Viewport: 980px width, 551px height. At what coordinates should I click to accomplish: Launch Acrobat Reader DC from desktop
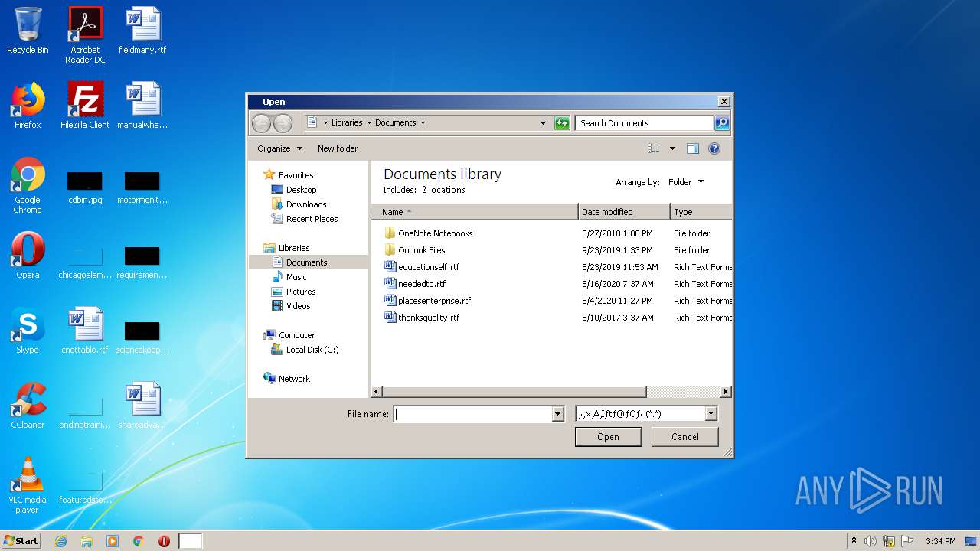(85, 35)
